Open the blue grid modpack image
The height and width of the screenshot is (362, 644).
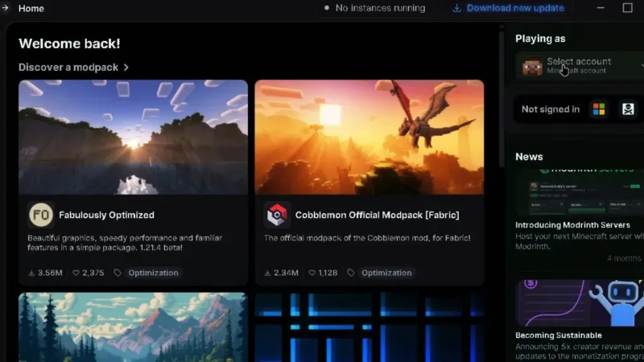[x=369, y=327]
